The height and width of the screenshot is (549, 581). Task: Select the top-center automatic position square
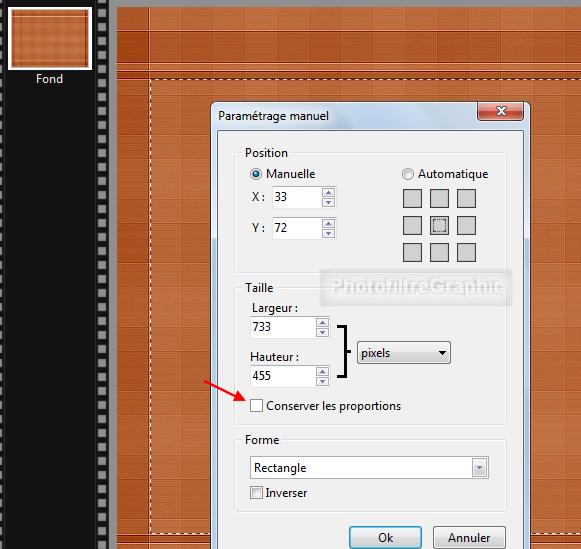pyautogui.click(x=439, y=198)
